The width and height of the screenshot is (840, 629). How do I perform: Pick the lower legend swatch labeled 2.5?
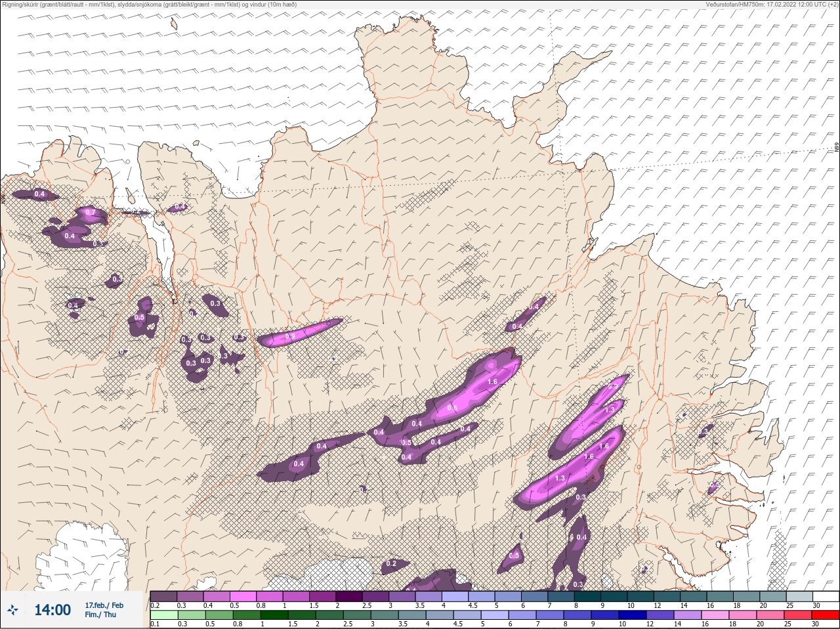pos(356,615)
